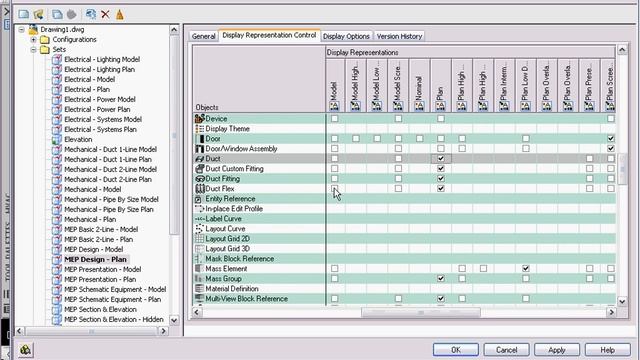Uncheck Plan Low D for Mass Element

tap(526, 269)
